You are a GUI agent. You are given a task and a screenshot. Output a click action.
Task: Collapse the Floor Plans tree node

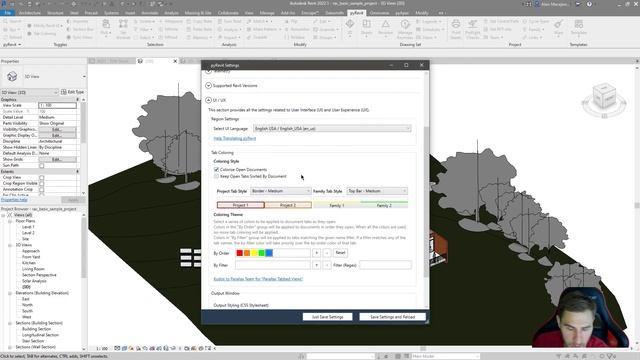[10, 221]
